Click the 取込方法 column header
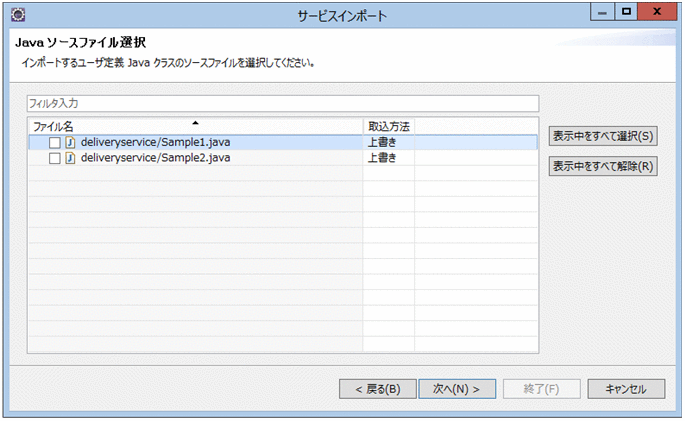 click(x=389, y=126)
